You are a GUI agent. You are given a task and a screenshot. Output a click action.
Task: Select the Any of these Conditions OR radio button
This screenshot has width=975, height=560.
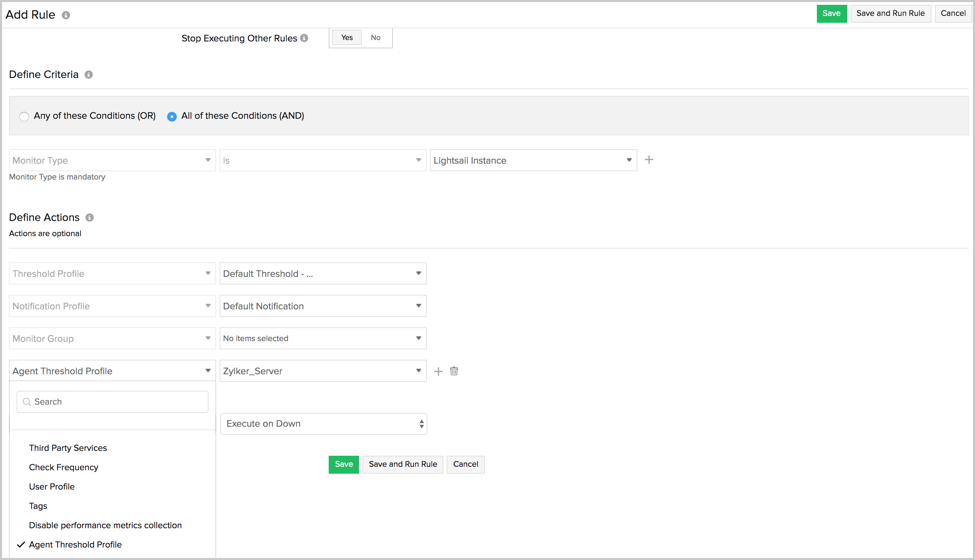tap(24, 116)
